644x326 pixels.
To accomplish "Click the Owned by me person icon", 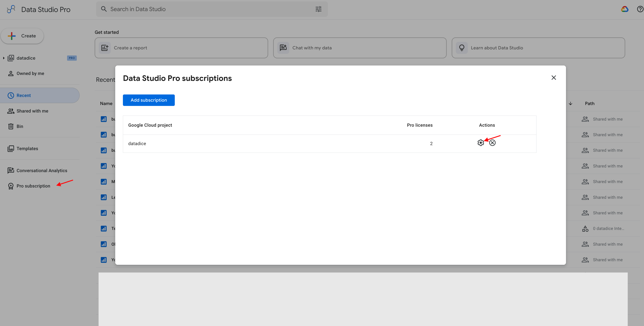I will pyautogui.click(x=11, y=74).
